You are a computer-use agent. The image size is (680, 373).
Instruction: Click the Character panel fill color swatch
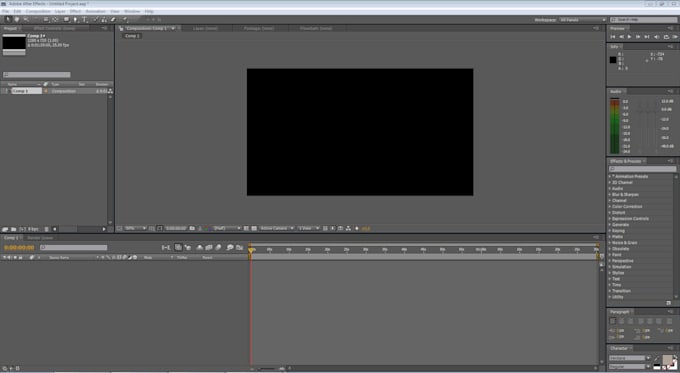pos(667,360)
